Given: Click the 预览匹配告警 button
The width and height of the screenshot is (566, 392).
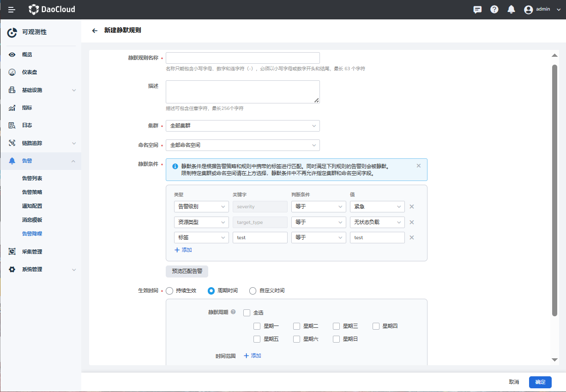Looking at the screenshot, I should click(x=187, y=271).
